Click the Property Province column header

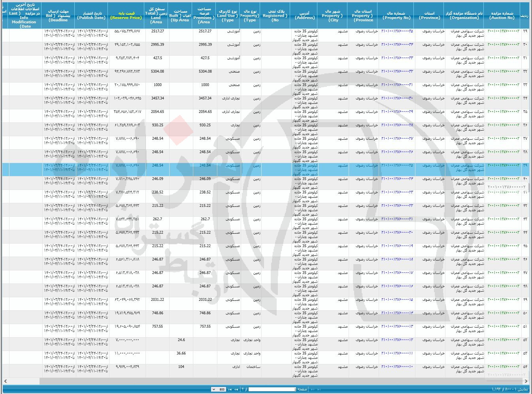tap(363, 15)
